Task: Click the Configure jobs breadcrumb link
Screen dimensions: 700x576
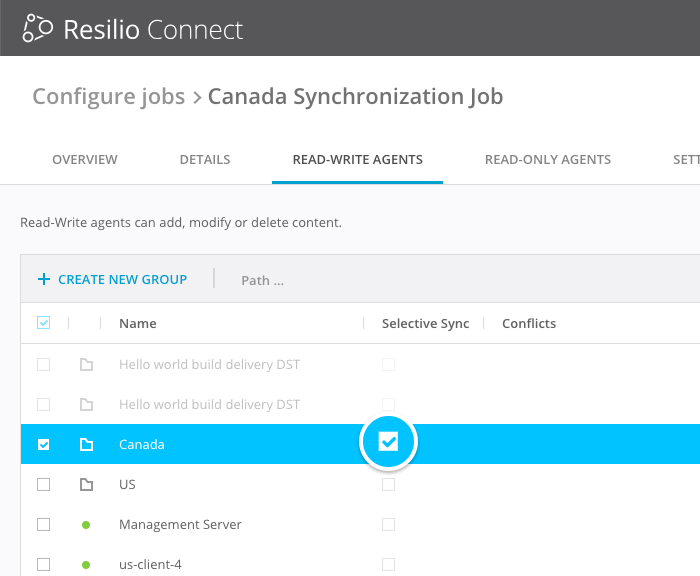Action: point(108,97)
